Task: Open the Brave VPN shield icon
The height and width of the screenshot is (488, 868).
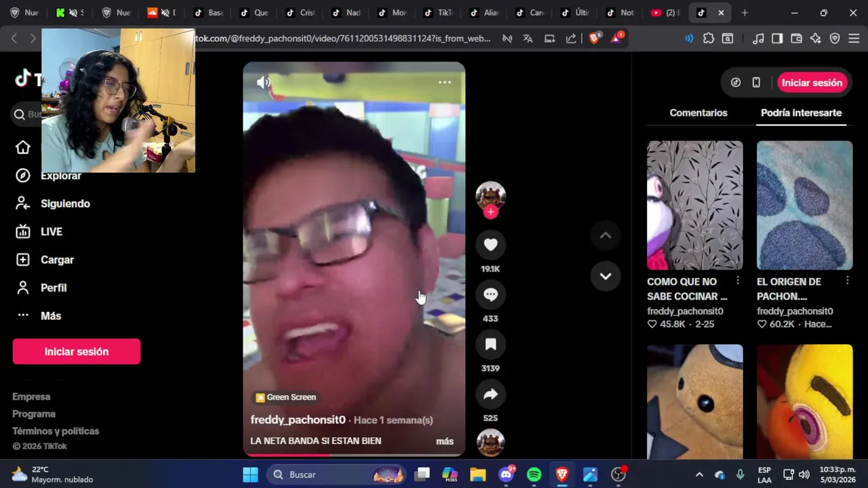Action: coord(835,39)
